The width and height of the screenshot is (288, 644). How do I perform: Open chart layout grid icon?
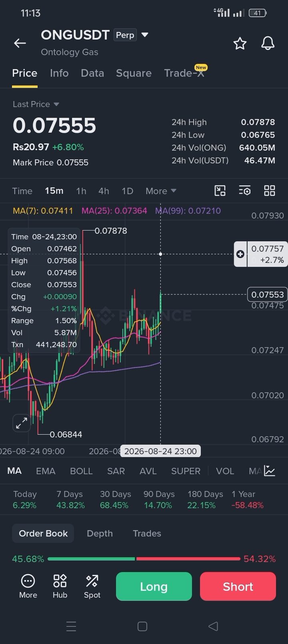coord(270,191)
